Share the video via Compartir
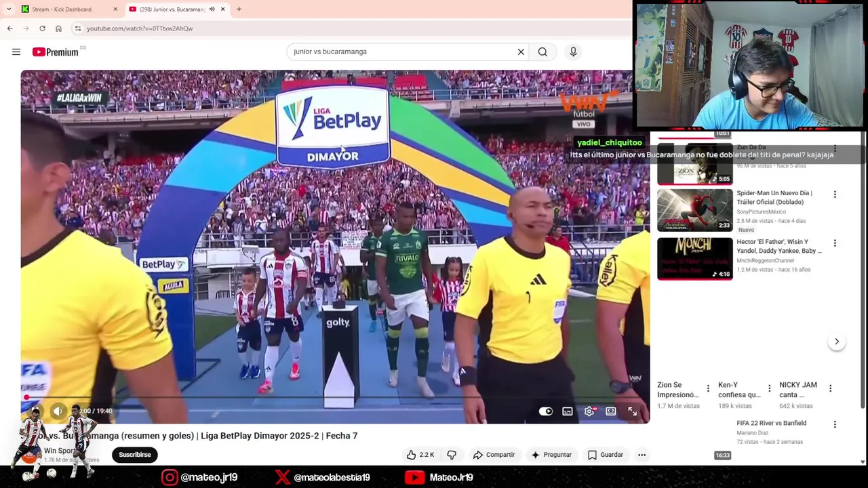The height and width of the screenshot is (488, 868). pyautogui.click(x=494, y=455)
